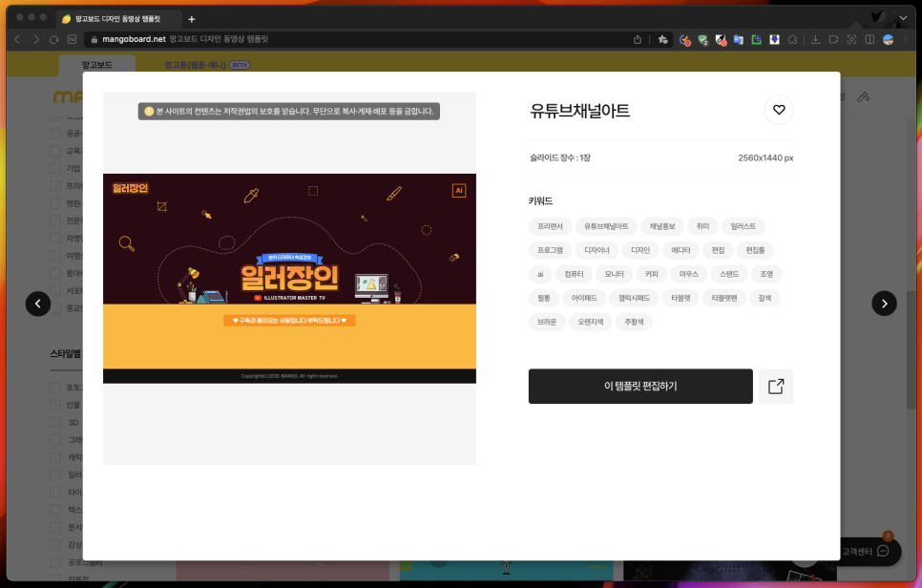Switch to the 망고툰(웹툰·애니) BETA tab

207,65
